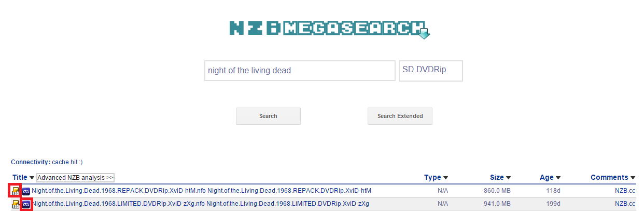The height and width of the screenshot is (211, 644).
Task: Open the REPACK.DVDRip.XviD-htM release name link
Action: point(289,191)
